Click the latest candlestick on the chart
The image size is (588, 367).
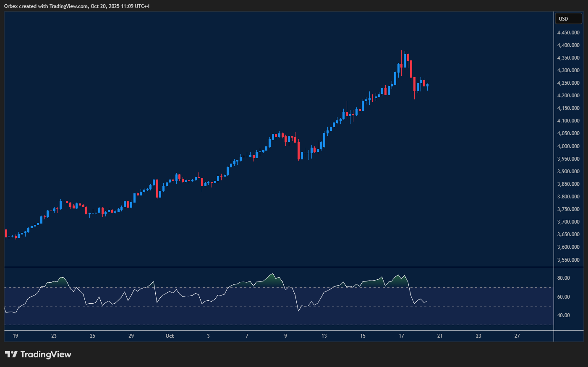point(427,85)
